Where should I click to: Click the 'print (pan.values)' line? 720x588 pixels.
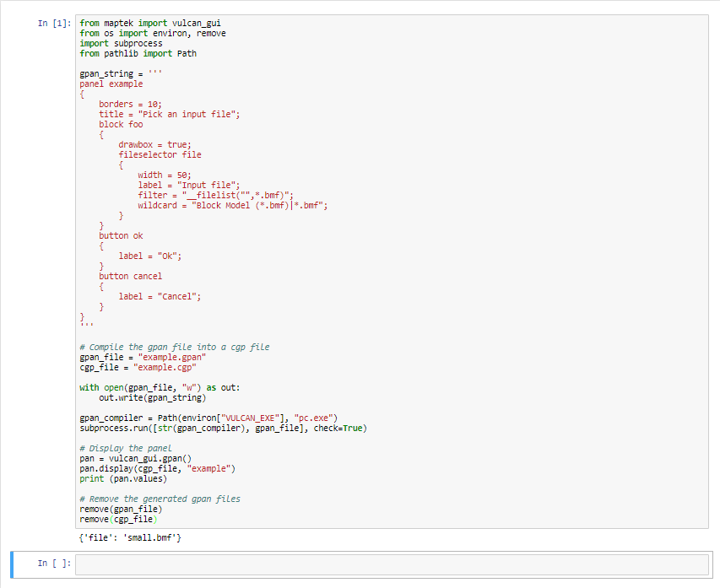[123, 479]
